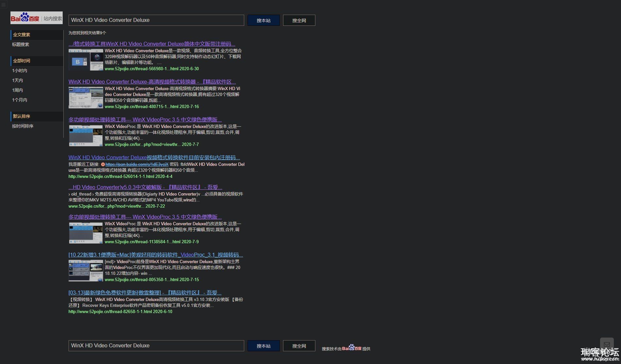Screen dimensions: 621x364
Task: Filter results to 1周内
Action: tap(18, 90)
